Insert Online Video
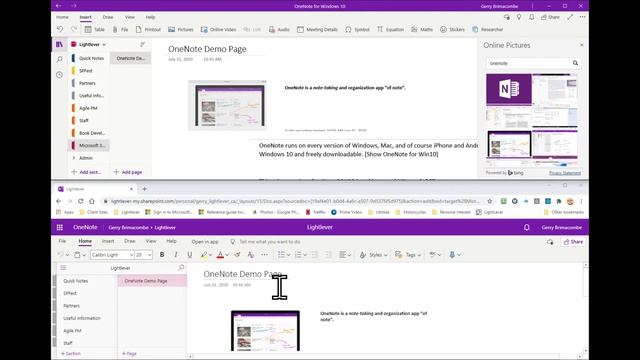The image size is (640, 360). 218,29
